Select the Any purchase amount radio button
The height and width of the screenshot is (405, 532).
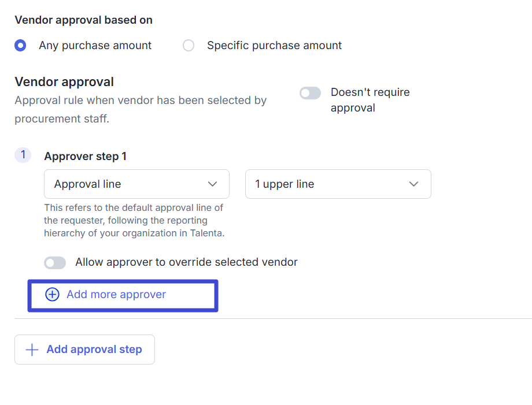click(21, 46)
